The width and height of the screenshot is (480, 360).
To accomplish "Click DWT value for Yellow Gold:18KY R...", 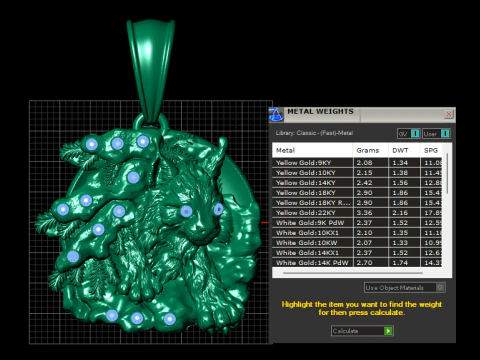I will (400, 203).
